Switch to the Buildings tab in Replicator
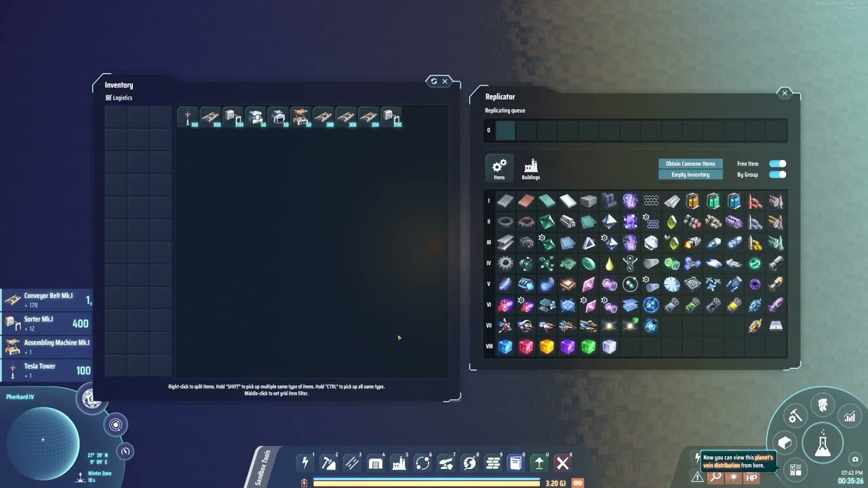The height and width of the screenshot is (488, 868). coord(531,169)
